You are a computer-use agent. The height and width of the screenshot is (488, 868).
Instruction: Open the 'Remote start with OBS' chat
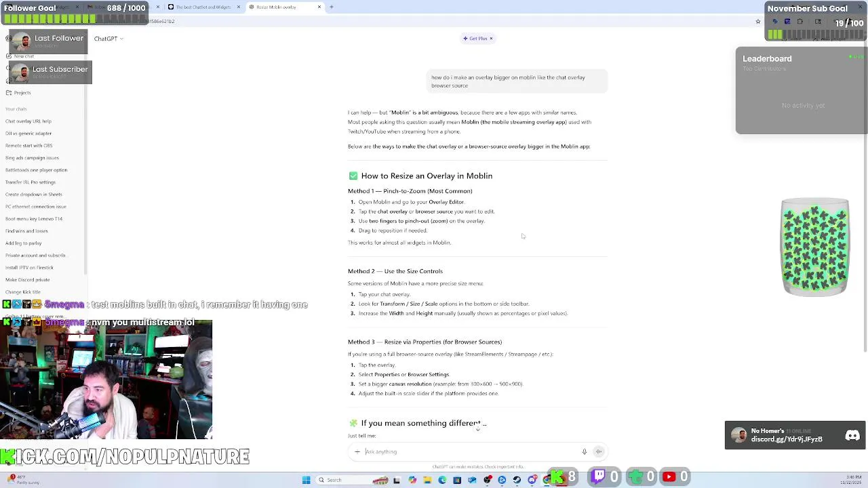[x=28, y=146]
